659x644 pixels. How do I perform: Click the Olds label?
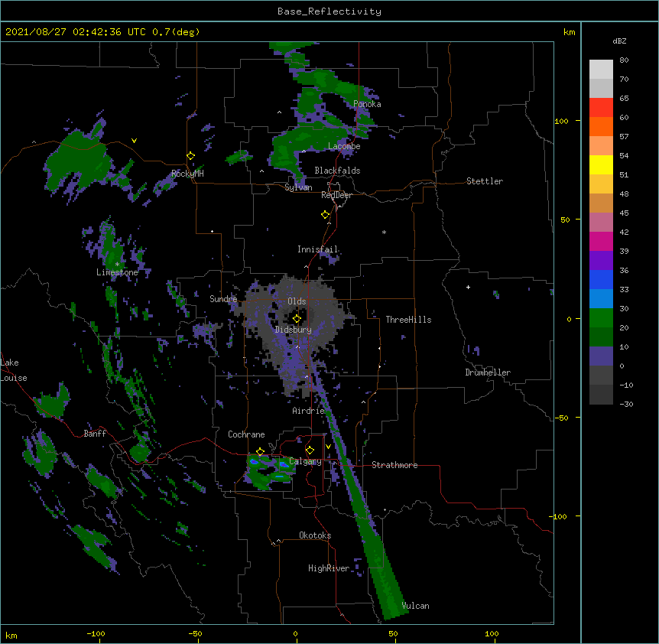(297, 301)
